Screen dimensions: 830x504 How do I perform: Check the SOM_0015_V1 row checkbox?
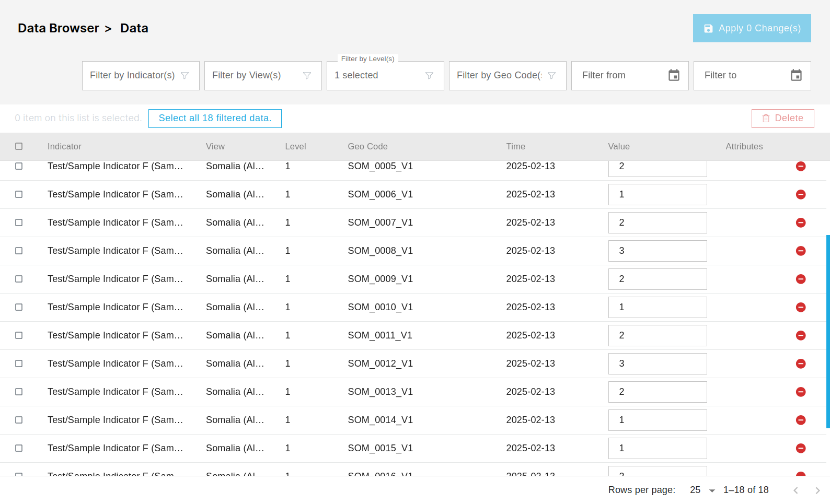coord(19,448)
